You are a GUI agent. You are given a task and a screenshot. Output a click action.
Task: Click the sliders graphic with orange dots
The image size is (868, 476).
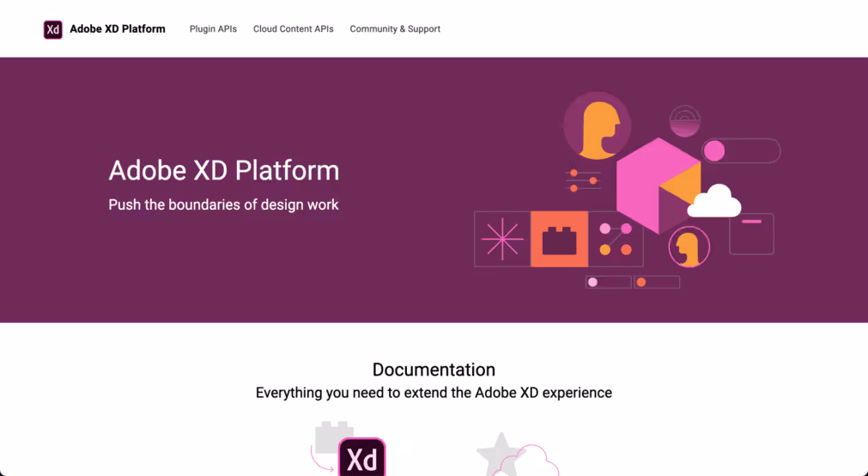tap(584, 180)
